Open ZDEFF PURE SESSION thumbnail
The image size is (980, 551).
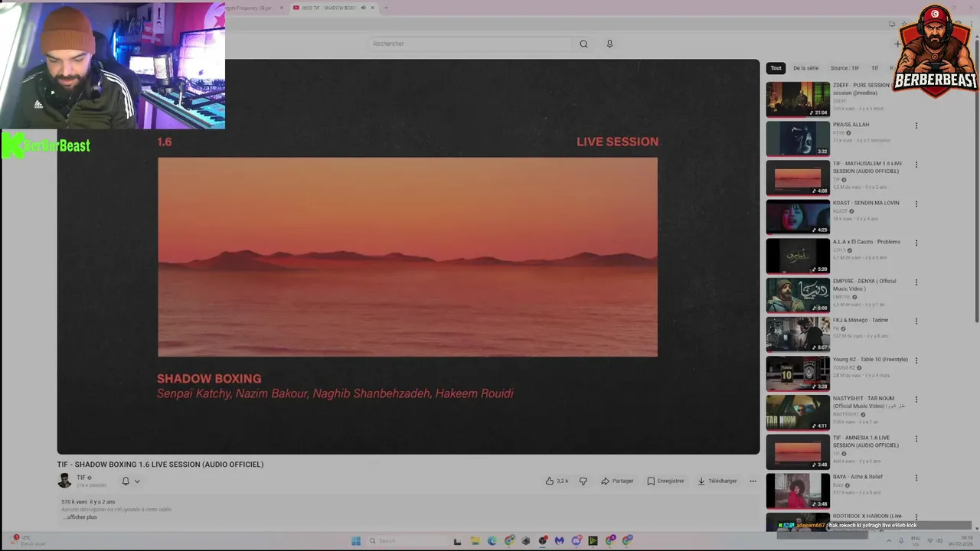[798, 99]
